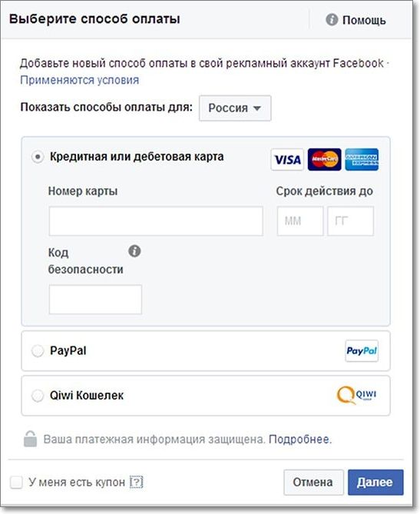Focus the ММ expiry month field
The width and height of the screenshot is (420, 514).
[x=300, y=221]
